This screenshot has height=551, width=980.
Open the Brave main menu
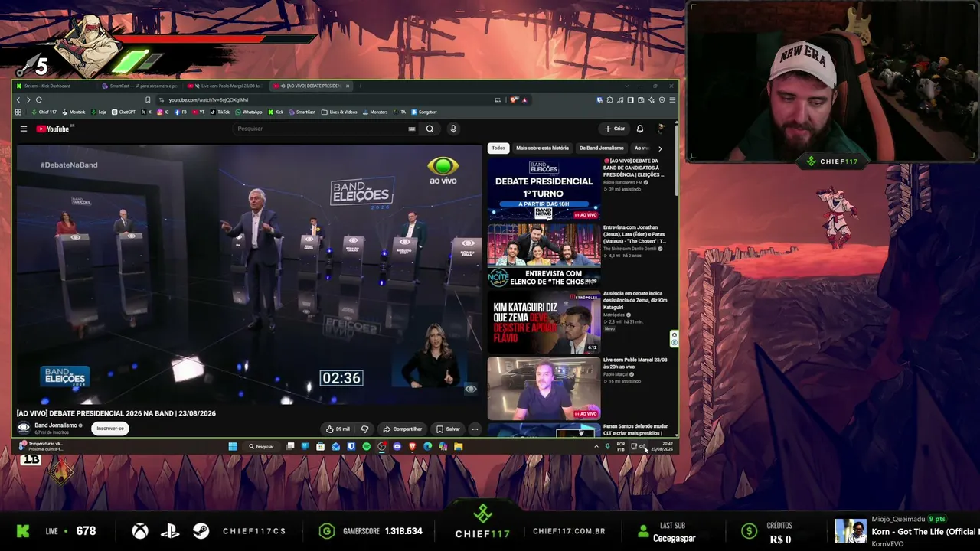(671, 99)
